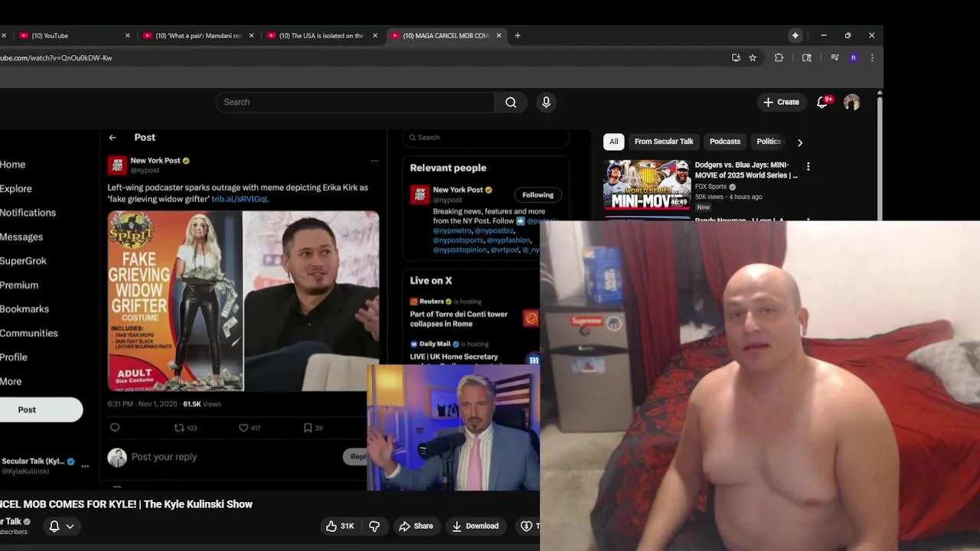The height and width of the screenshot is (551, 980).
Task: Open the Chrome side panel icon
Action: (807, 57)
